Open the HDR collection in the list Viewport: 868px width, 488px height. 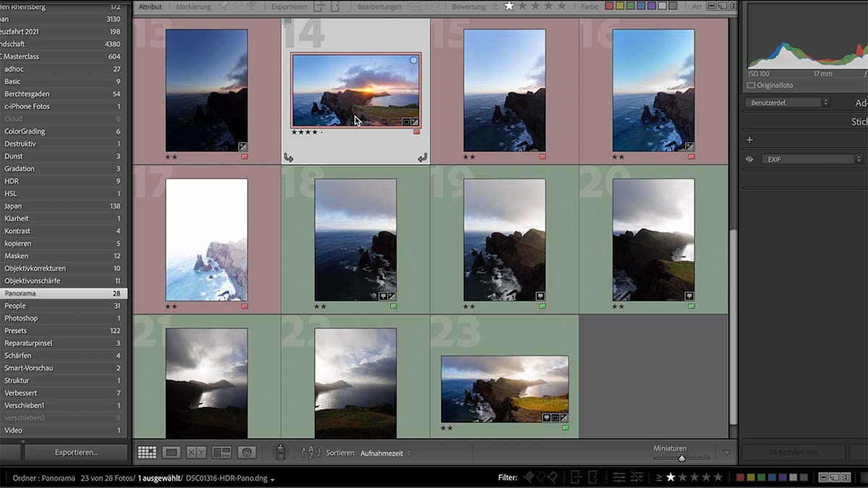[x=12, y=181]
